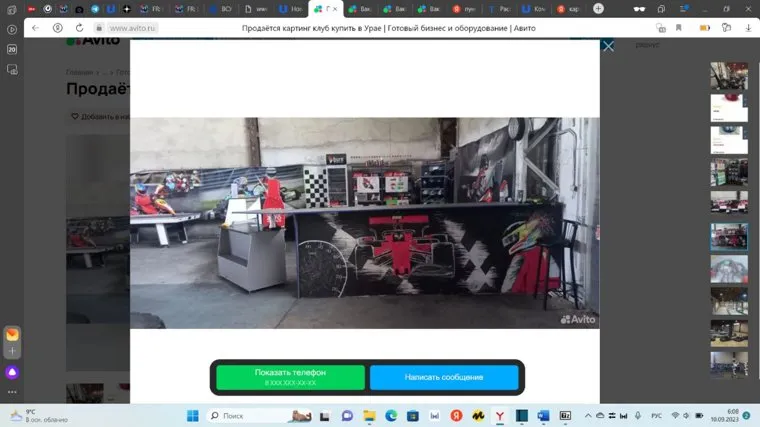
Task: Click the blue 'Написать сообщение' button
Action: point(444,377)
